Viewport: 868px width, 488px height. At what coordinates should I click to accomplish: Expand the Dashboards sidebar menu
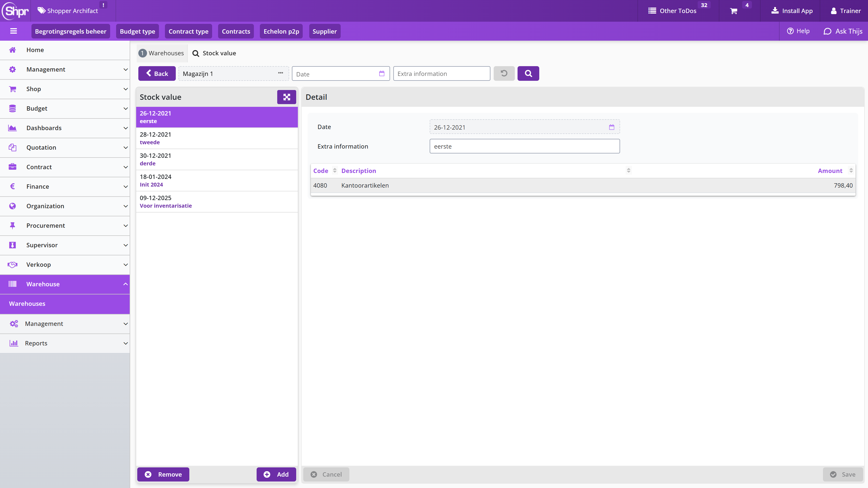pyautogui.click(x=65, y=128)
